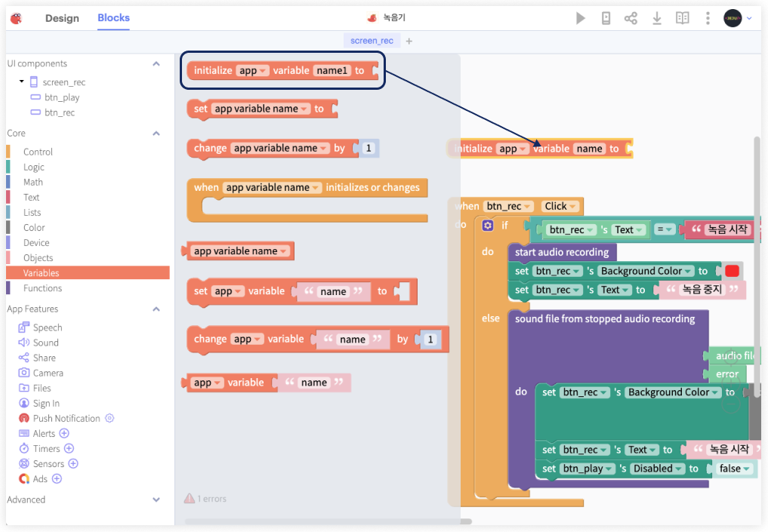Open Background Color property dropdown in first set block
Image resolution: width=768 pixels, height=532 pixels.
(x=646, y=271)
